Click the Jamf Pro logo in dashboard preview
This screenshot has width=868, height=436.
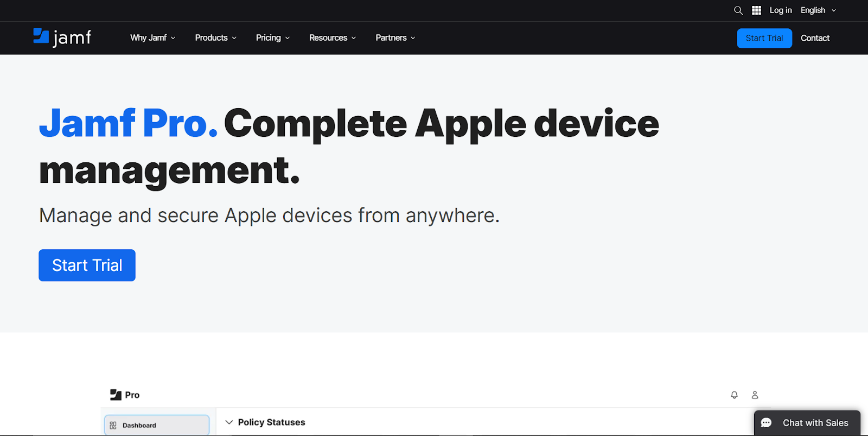125,395
